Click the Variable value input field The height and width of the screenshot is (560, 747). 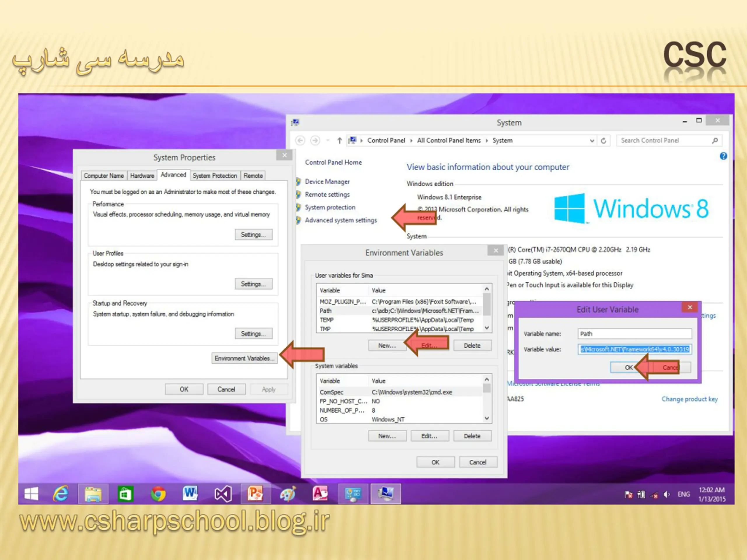635,349
